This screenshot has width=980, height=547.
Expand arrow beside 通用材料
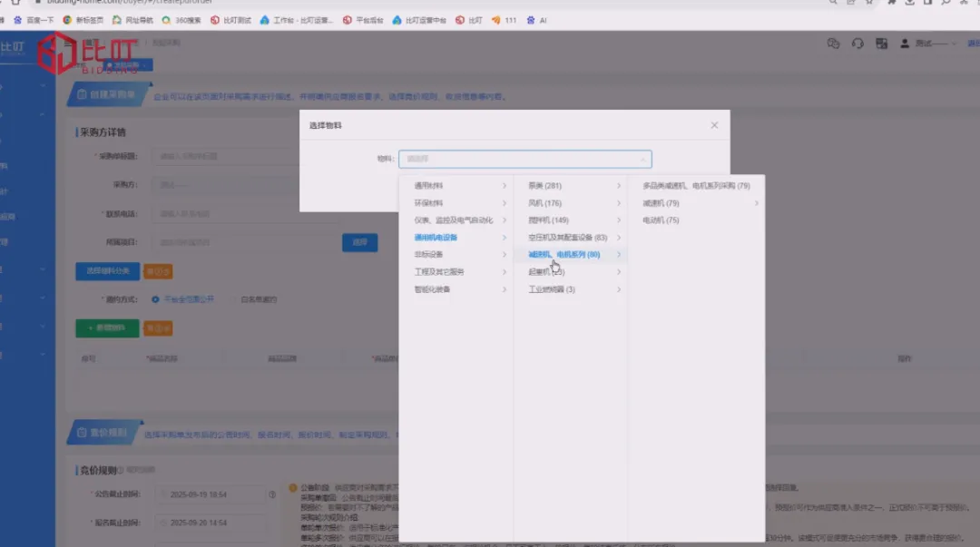(505, 186)
